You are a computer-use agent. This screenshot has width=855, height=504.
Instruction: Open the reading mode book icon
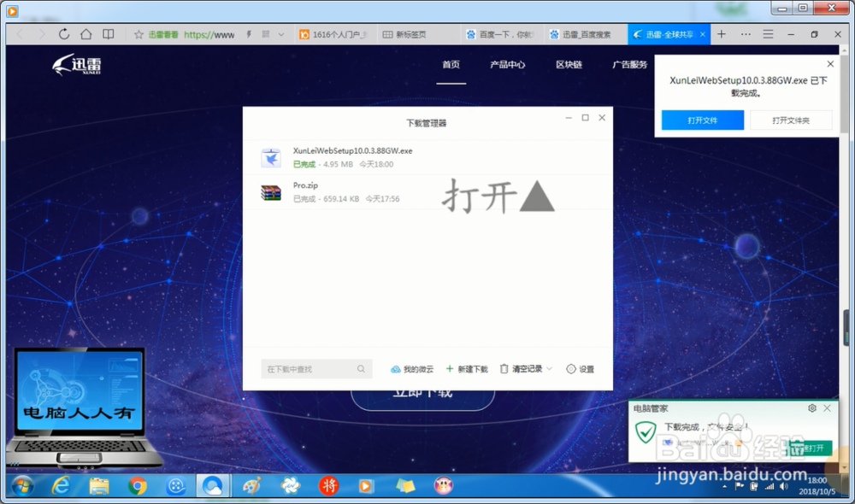pyautogui.click(x=109, y=34)
